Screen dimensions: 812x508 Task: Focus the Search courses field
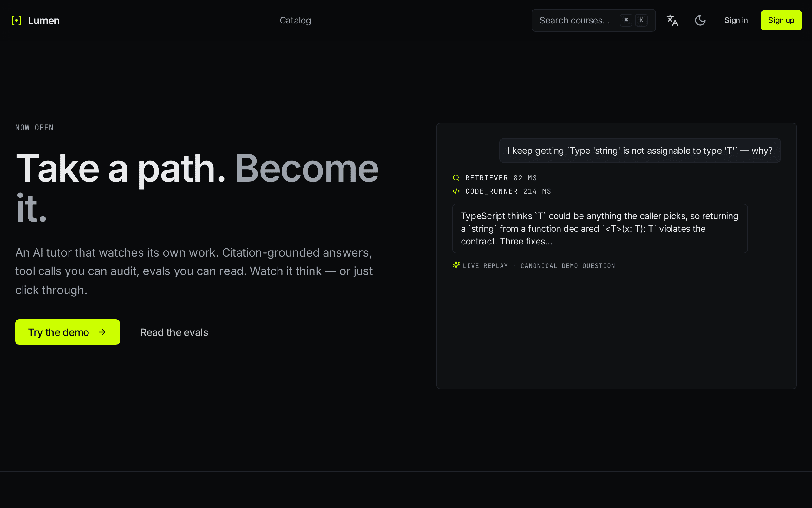(593, 21)
